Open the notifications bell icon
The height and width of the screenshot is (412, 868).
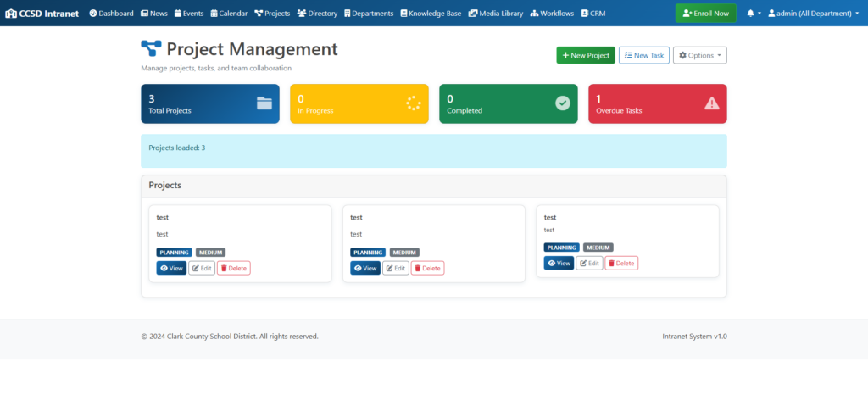[x=750, y=14]
